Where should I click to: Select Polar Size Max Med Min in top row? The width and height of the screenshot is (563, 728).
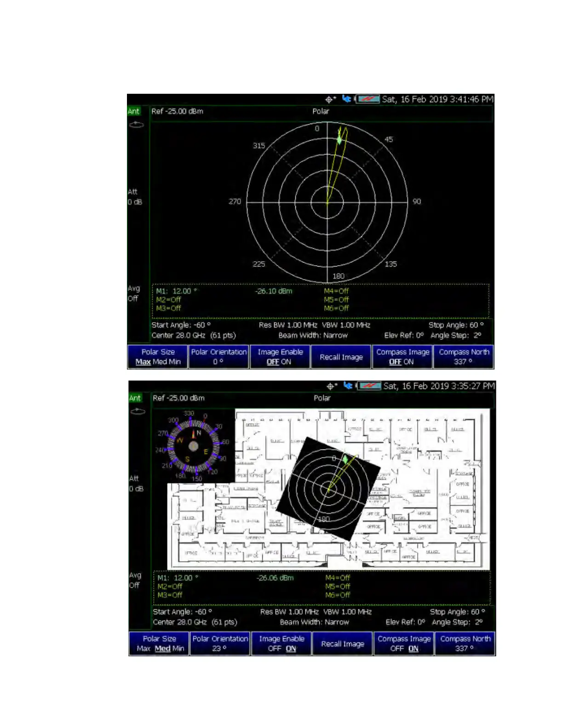coord(158,357)
